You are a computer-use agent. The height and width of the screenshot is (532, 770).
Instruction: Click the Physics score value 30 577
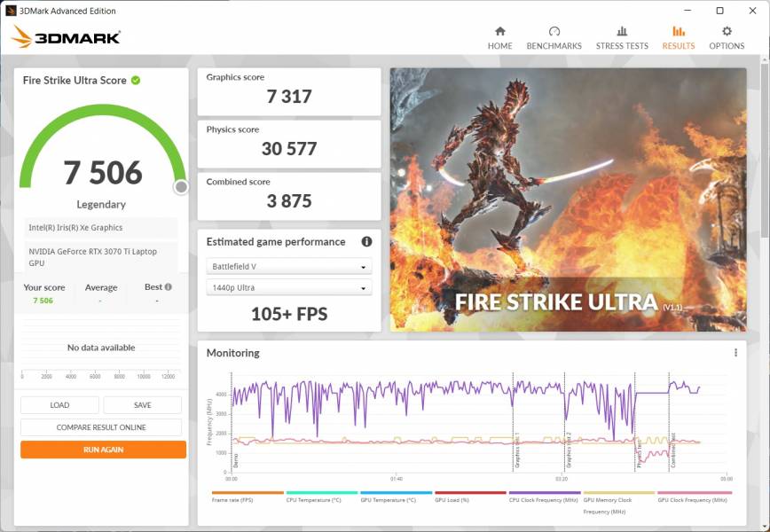click(289, 149)
